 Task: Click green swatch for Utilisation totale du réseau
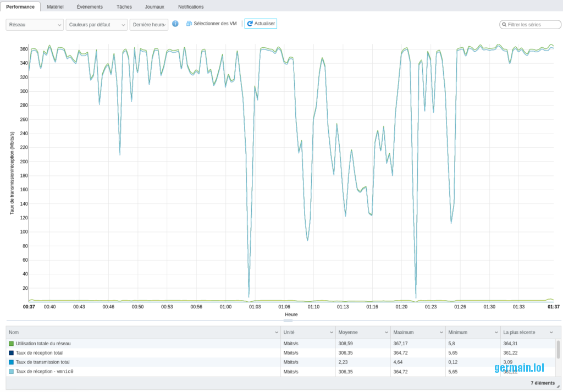tap(11, 344)
